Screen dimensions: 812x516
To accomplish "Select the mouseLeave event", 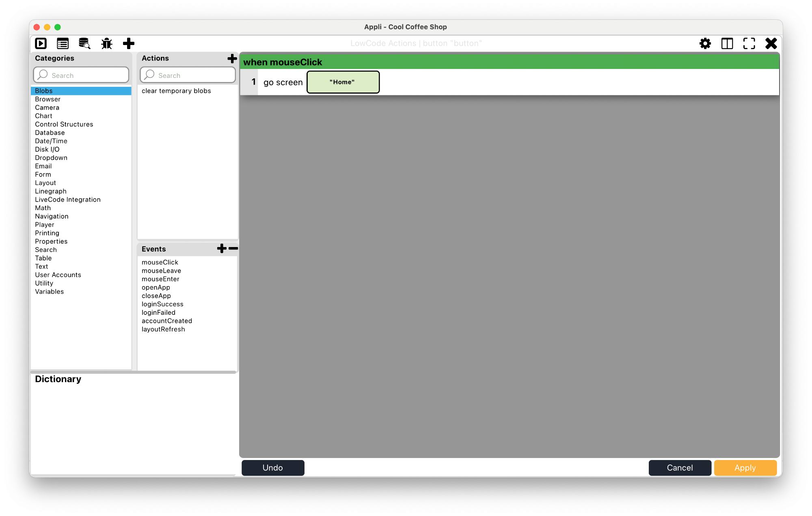I will [x=161, y=270].
